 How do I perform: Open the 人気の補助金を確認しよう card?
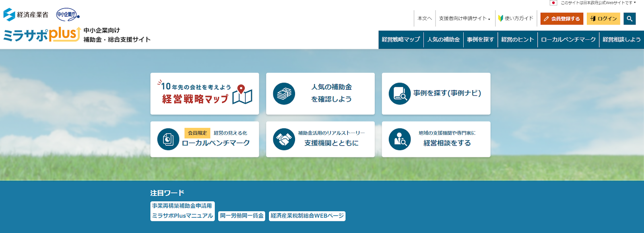320,94
